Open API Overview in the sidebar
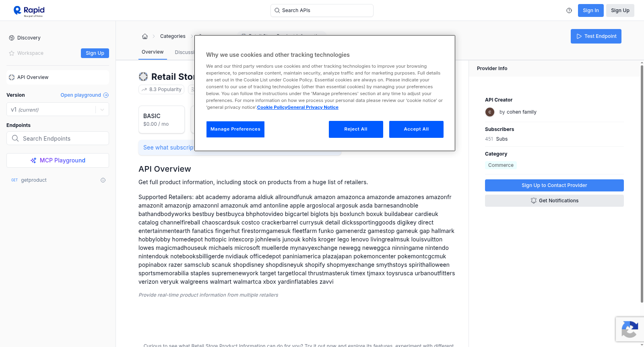The image size is (644, 347). (x=58, y=77)
